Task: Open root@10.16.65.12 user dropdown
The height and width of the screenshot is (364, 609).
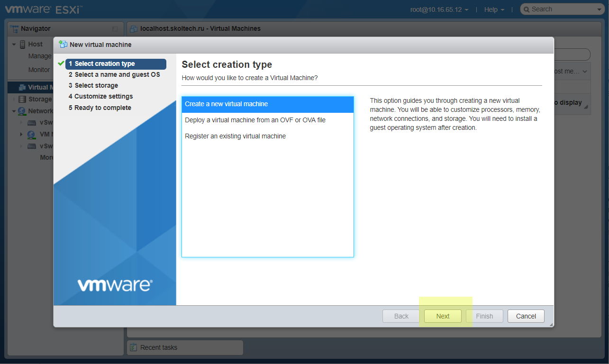Action: (x=439, y=9)
